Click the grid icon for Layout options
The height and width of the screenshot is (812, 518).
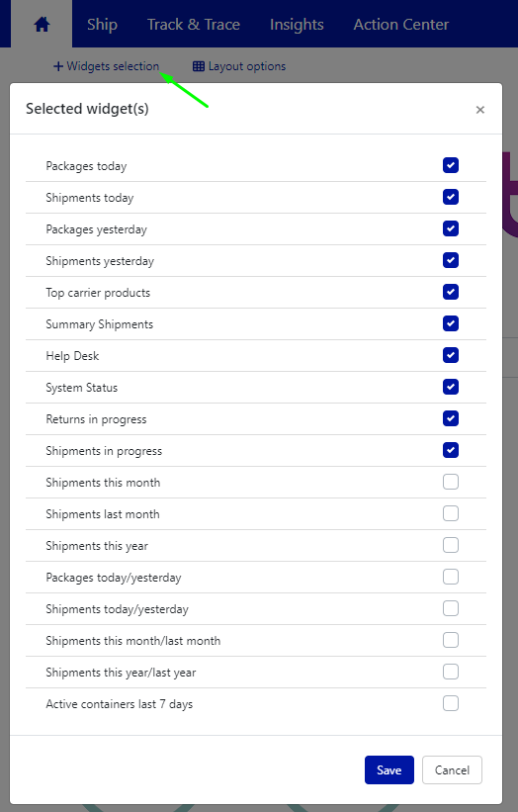pyautogui.click(x=198, y=66)
